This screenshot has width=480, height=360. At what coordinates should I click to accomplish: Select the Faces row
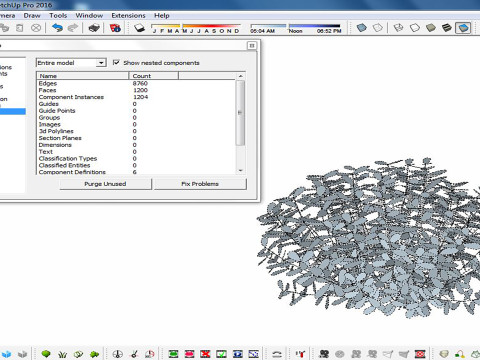(x=136, y=90)
